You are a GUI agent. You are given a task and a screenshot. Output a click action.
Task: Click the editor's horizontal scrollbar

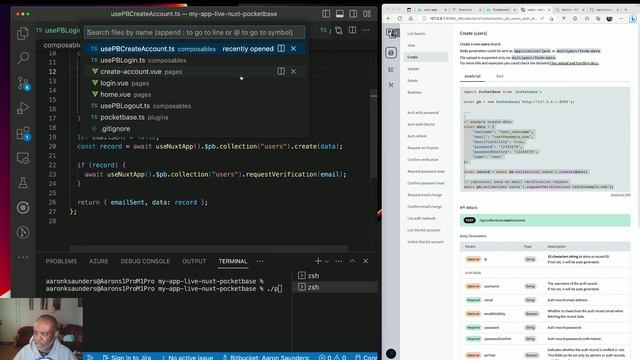(209, 248)
